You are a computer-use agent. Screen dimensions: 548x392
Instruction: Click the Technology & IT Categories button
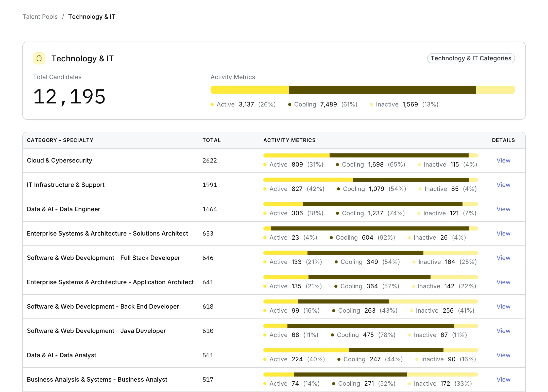pos(471,58)
